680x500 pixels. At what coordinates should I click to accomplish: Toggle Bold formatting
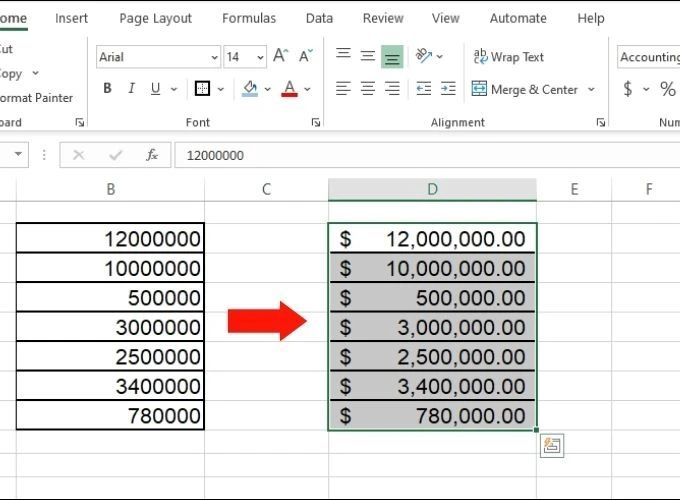tap(108, 88)
